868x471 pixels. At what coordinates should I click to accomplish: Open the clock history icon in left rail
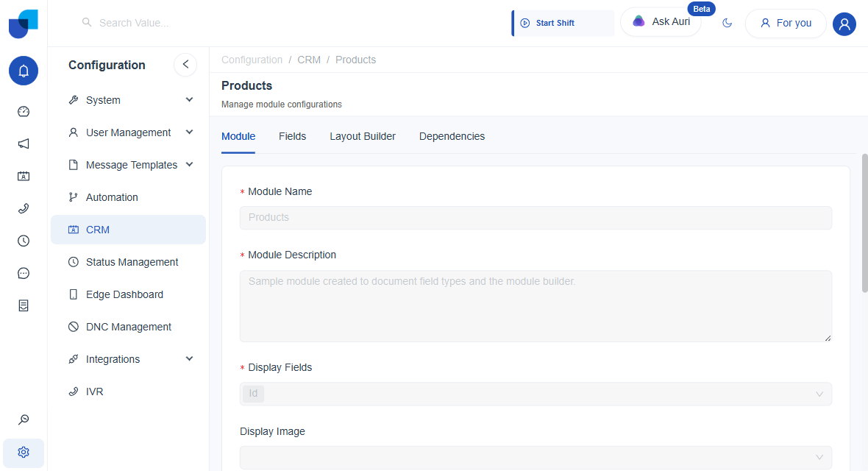click(x=24, y=241)
